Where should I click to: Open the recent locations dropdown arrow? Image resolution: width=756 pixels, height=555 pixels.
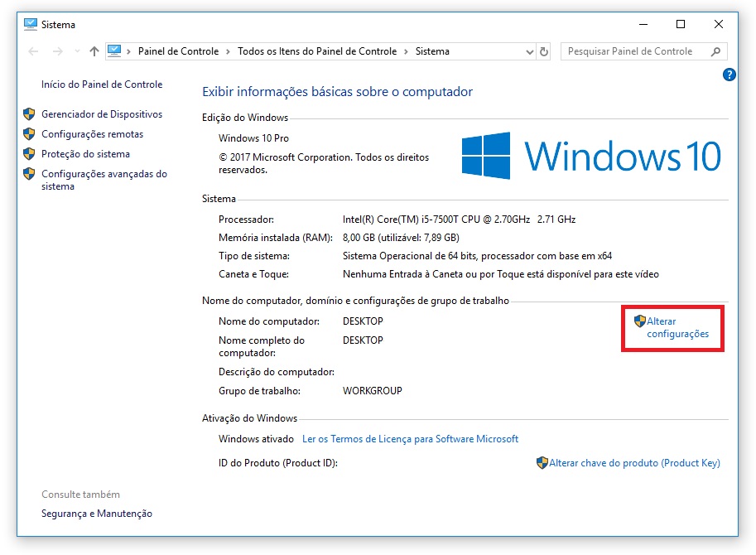point(77,51)
